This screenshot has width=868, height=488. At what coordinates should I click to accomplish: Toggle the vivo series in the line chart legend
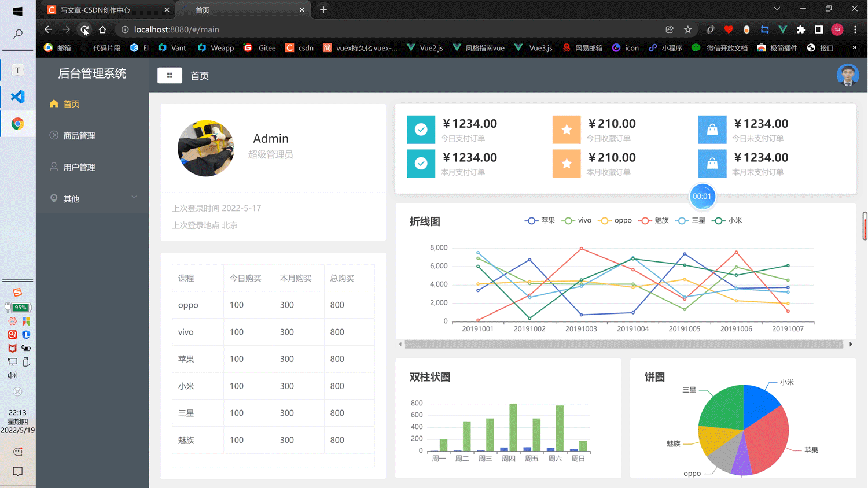pos(577,220)
